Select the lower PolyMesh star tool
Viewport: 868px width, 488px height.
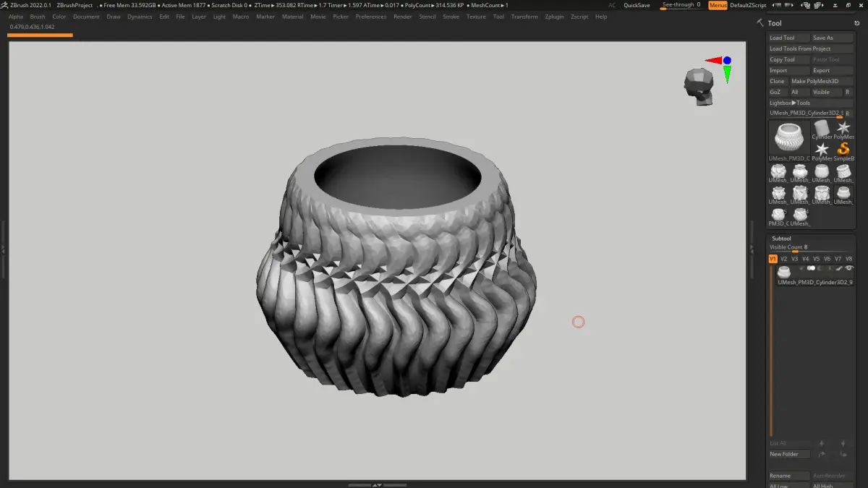tap(822, 150)
